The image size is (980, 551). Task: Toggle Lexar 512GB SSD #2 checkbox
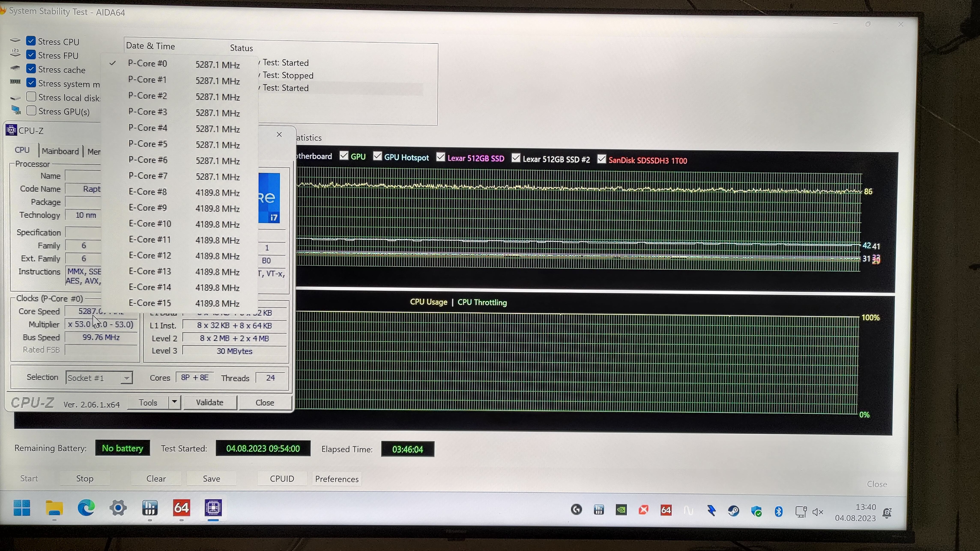516,158
